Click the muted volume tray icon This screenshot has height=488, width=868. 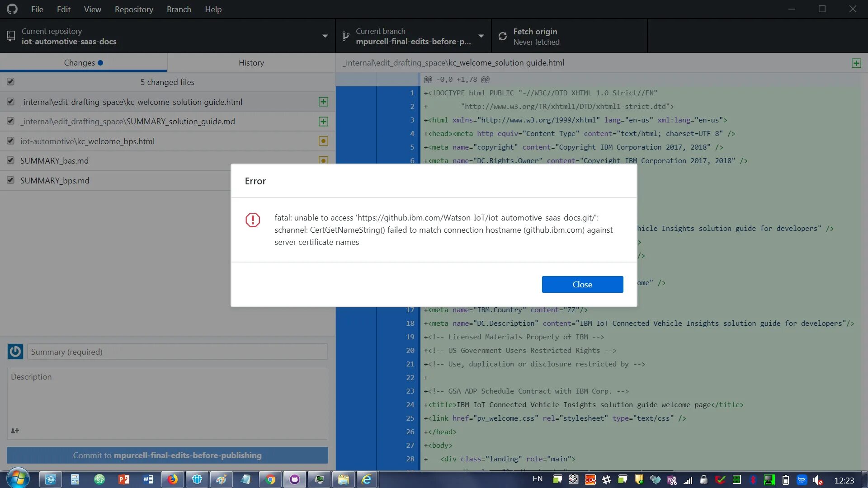click(818, 480)
